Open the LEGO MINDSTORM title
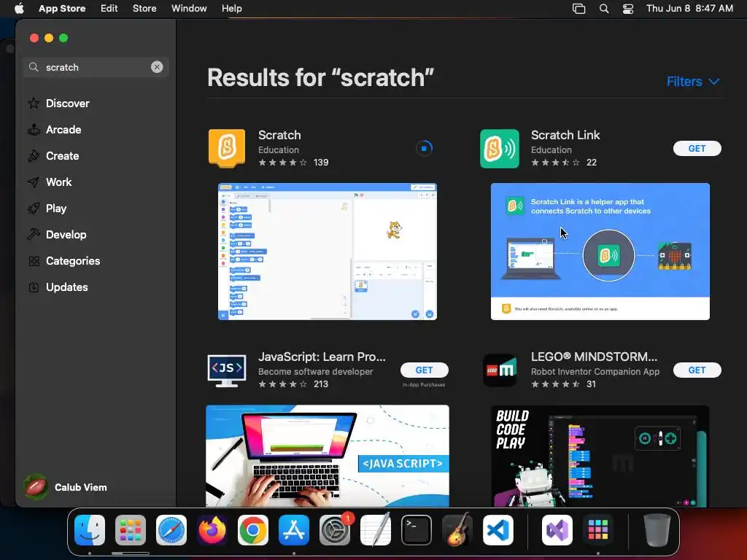This screenshot has height=560, width=747. coord(594,357)
